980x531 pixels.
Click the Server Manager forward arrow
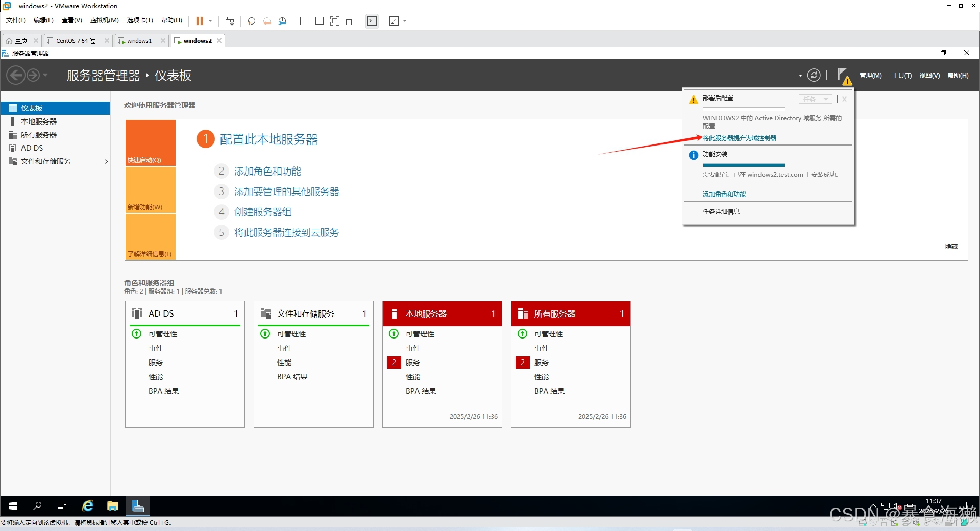tap(33, 76)
